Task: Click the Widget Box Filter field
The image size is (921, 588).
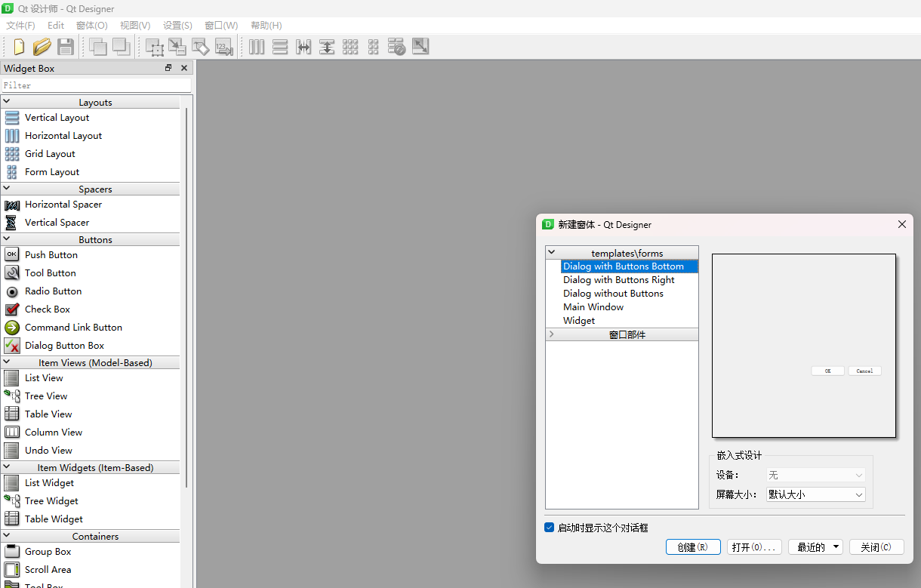Action: [x=97, y=85]
